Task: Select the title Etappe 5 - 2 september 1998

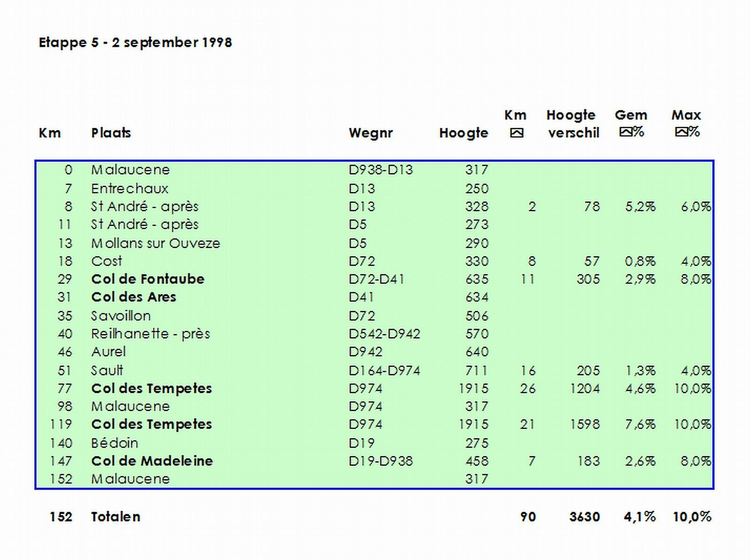Action: click(135, 43)
